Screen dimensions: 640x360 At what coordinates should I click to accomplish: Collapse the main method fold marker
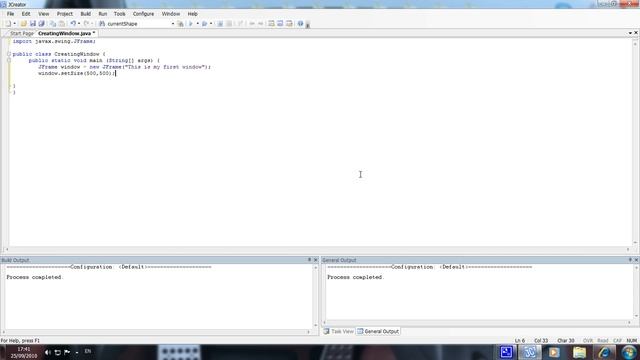pyautogui.click(x=9, y=60)
